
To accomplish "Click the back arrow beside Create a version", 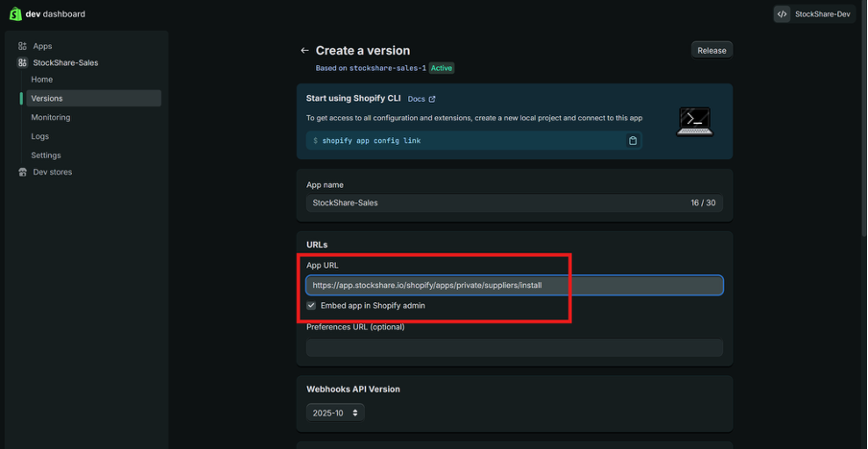I will click(304, 51).
